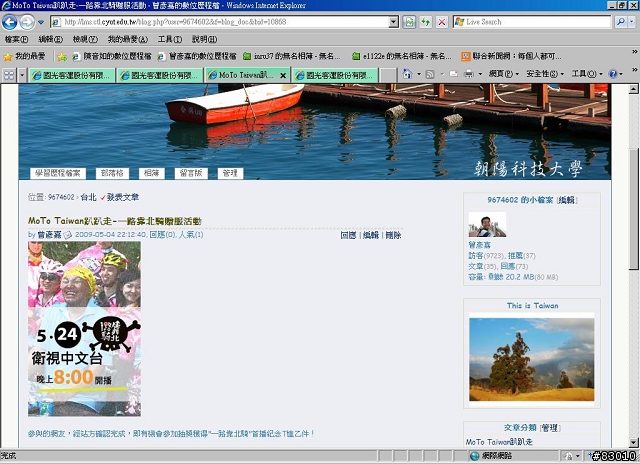The width and height of the screenshot is (640, 464).
Task: Click the profile photo thumbnail
Action: [487, 224]
